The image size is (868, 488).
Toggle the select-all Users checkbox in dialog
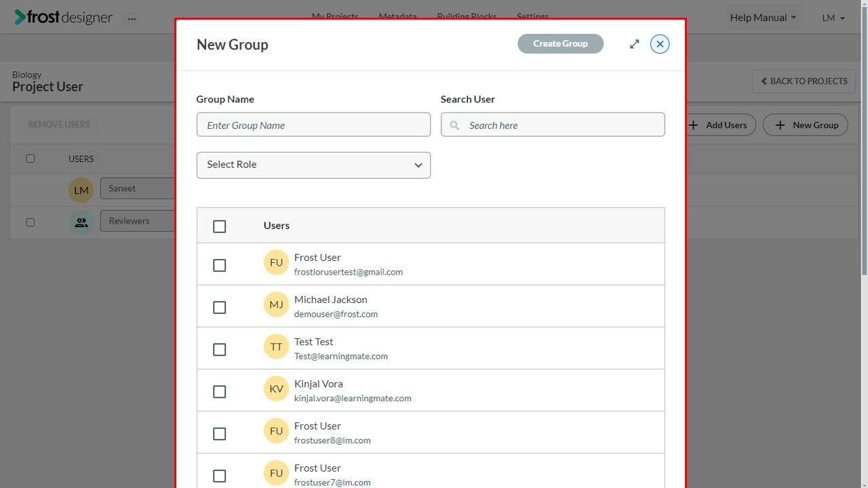(x=219, y=226)
